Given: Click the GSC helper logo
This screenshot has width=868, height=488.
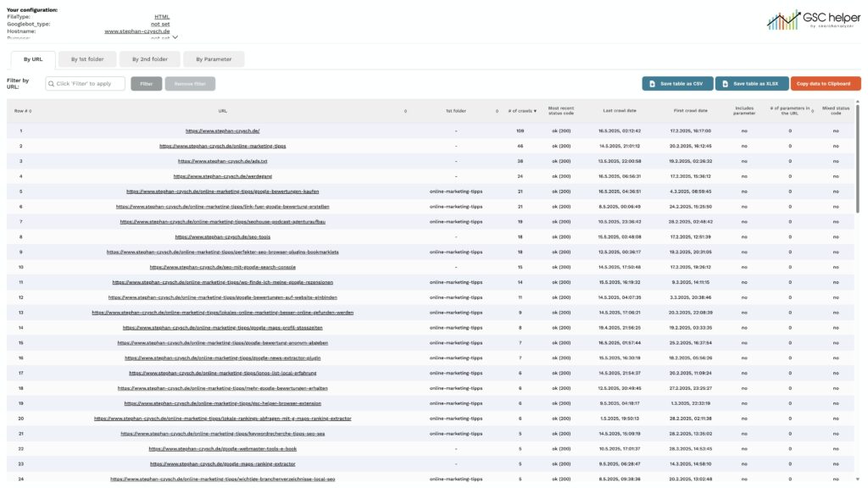Looking at the screenshot, I should (813, 20).
